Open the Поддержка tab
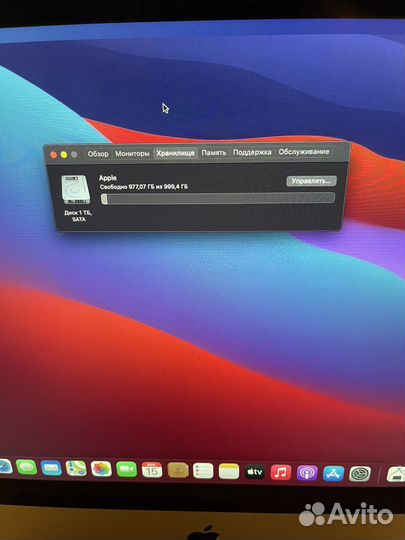The width and height of the screenshot is (405, 540). [252, 152]
